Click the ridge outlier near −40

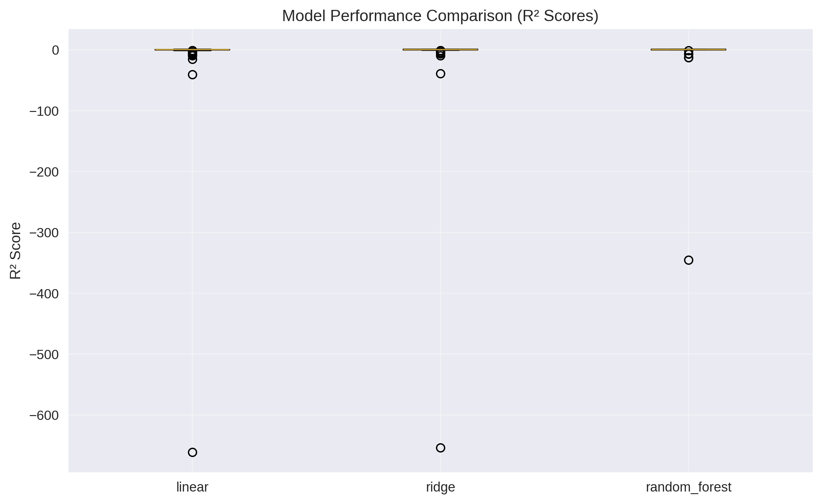pos(440,74)
